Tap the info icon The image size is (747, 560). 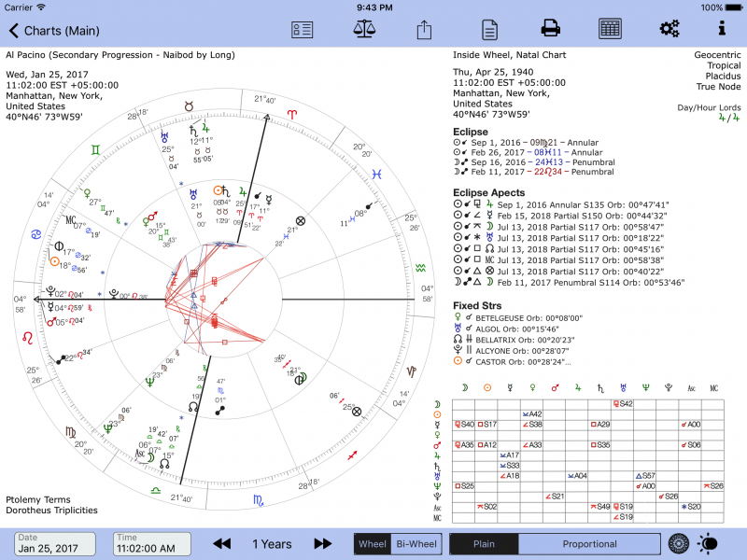722,29
